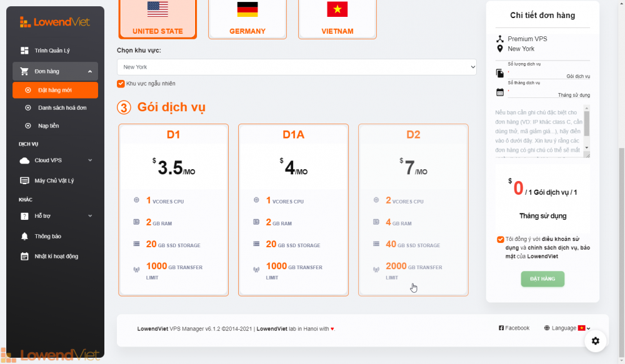The height and width of the screenshot is (364, 625).
Task: Collapse the Đơn hàng menu chevron
Action: pyautogui.click(x=90, y=72)
